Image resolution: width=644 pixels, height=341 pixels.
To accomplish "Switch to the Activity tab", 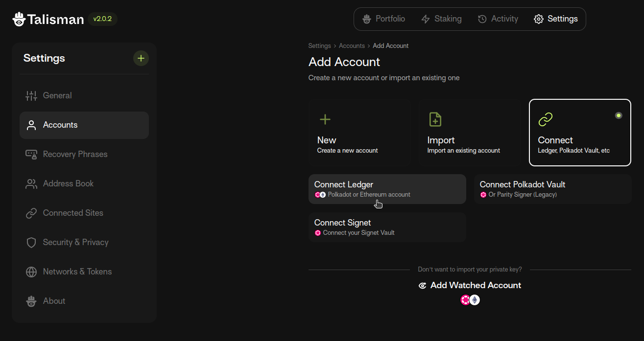I will [x=498, y=19].
